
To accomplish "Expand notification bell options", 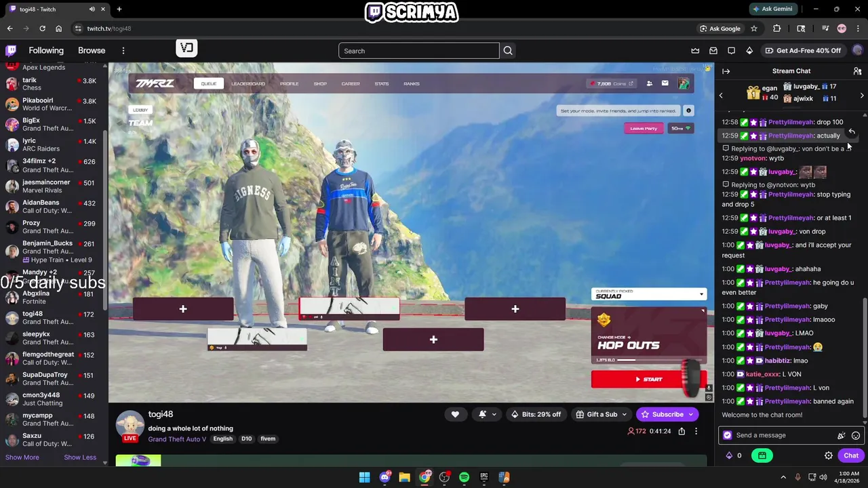I will 494,414.
